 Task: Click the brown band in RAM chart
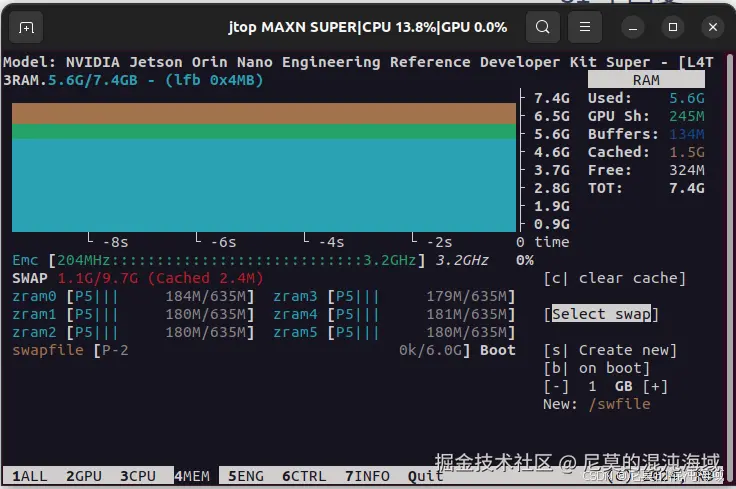click(264, 113)
